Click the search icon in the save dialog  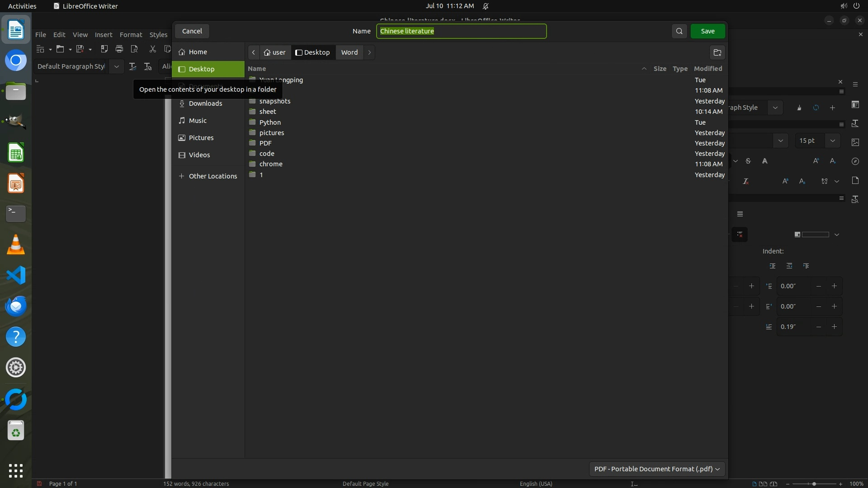679,31
